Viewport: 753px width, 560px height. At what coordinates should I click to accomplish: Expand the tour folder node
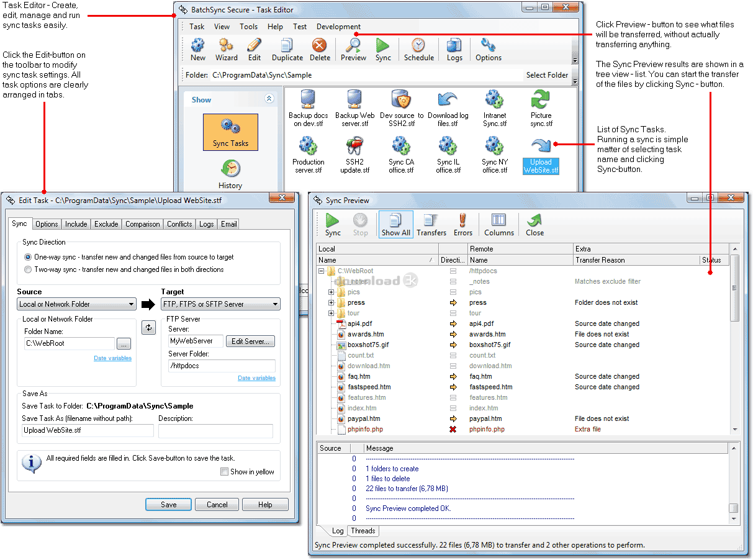(x=331, y=313)
